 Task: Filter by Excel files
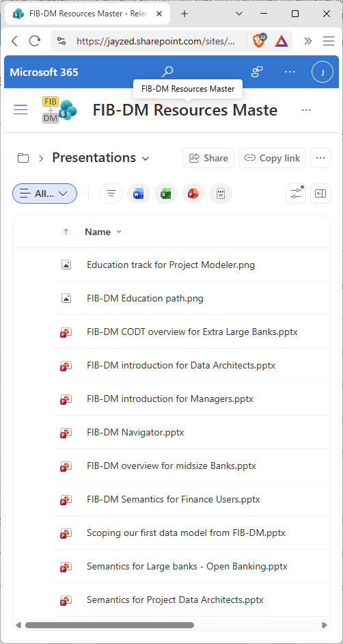pos(166,193)
